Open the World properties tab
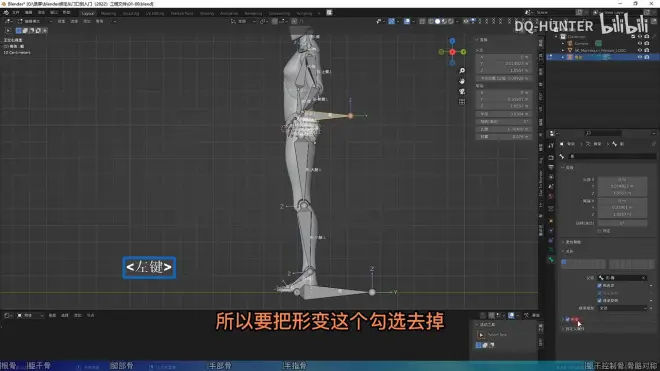Image resolution: width=660 pixels, height=371 pixels. pos(551,196)
